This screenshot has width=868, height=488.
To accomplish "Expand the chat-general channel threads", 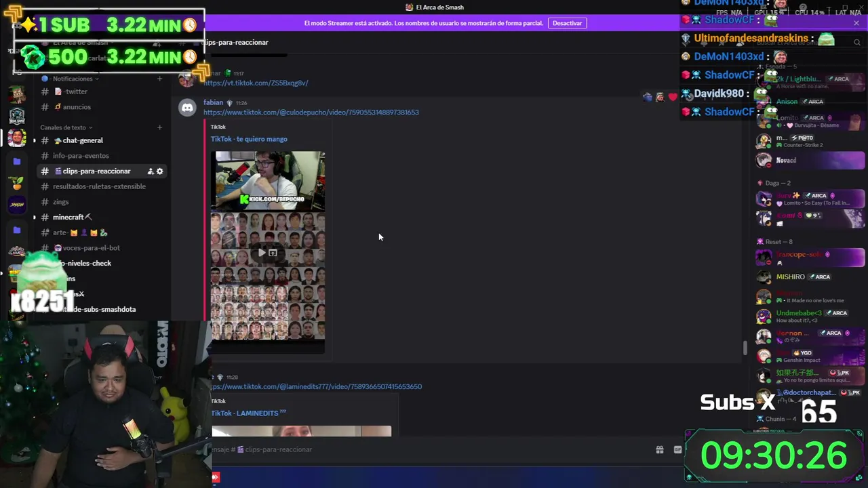I will coord(35,140).
